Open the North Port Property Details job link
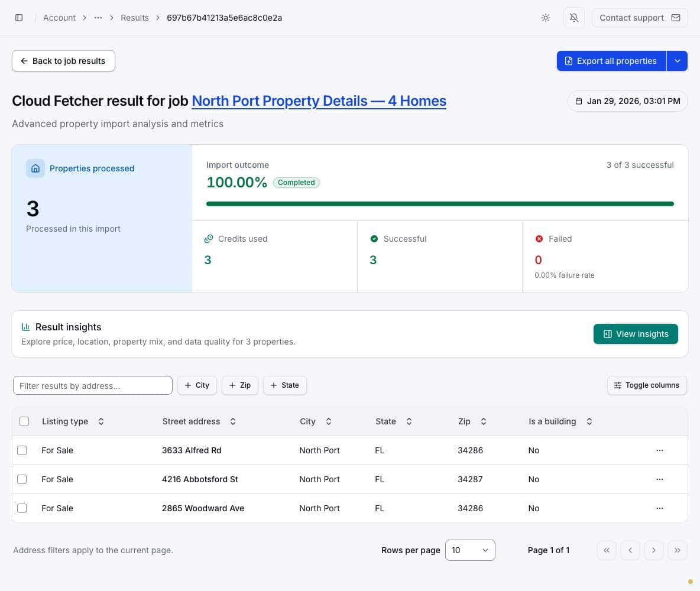This screenshot has height=591, width=700. click(319, 101)
